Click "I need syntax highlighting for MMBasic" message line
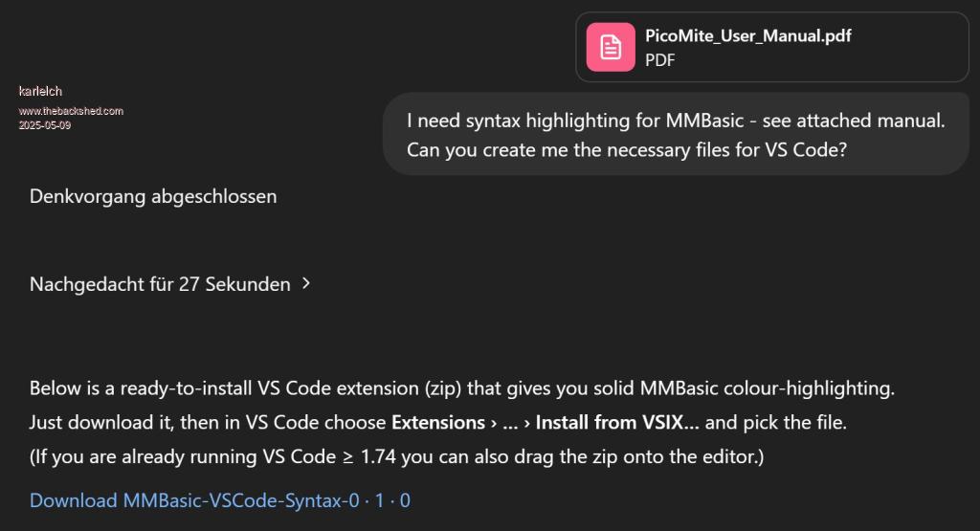980x531 pixels. [x=676, y=122]
